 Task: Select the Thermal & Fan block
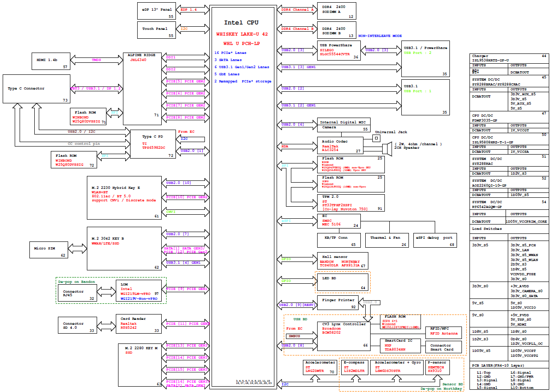(x=386, y=240)
